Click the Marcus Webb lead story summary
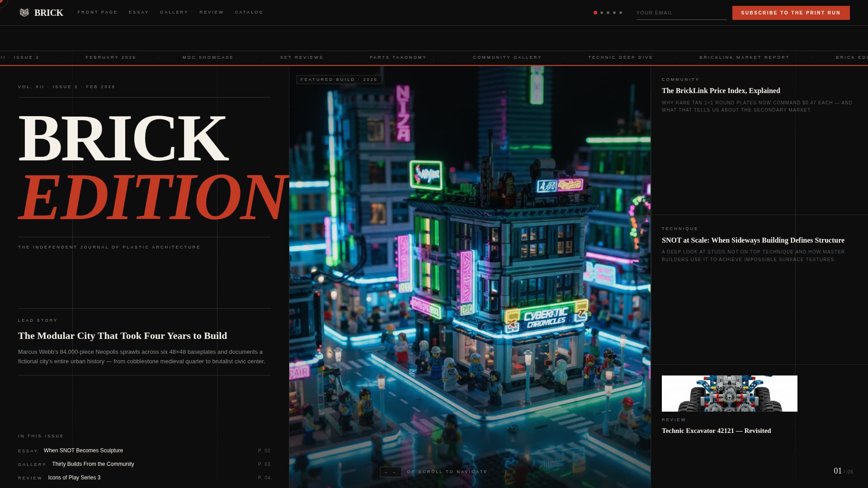This screenshot has height=488, width=868. tap(142, 357)
